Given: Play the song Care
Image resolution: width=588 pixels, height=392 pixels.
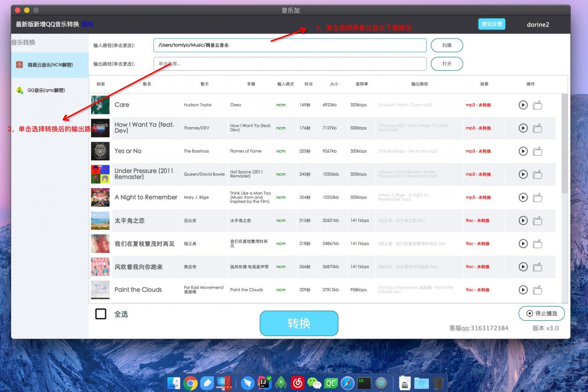Looking at the screenshot, I should click(x=523, y=105).
